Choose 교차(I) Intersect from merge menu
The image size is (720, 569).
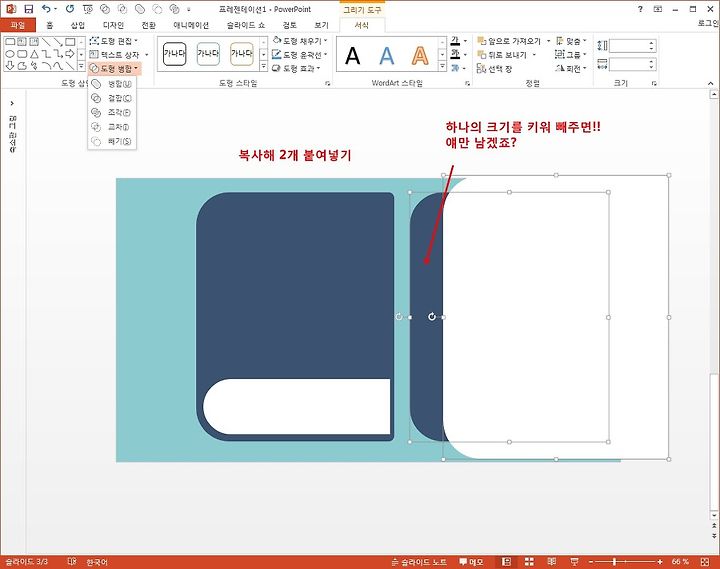[x=112, y=127]
